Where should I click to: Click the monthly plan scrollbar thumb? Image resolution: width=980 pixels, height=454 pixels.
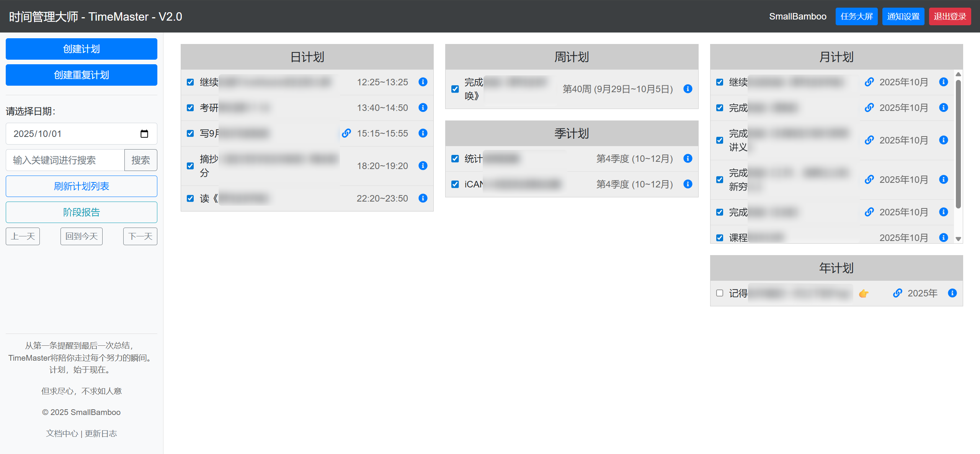click(x=958, y=143)
